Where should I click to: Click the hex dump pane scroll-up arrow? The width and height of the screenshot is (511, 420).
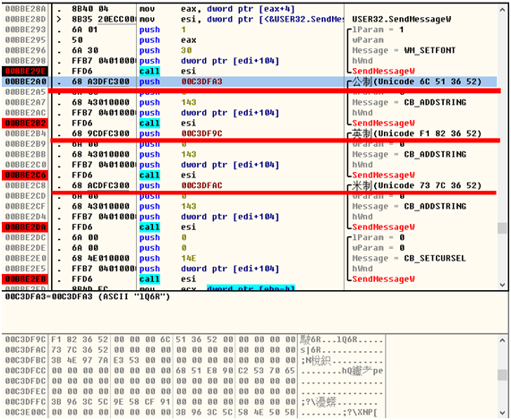[x=502, y=340]
